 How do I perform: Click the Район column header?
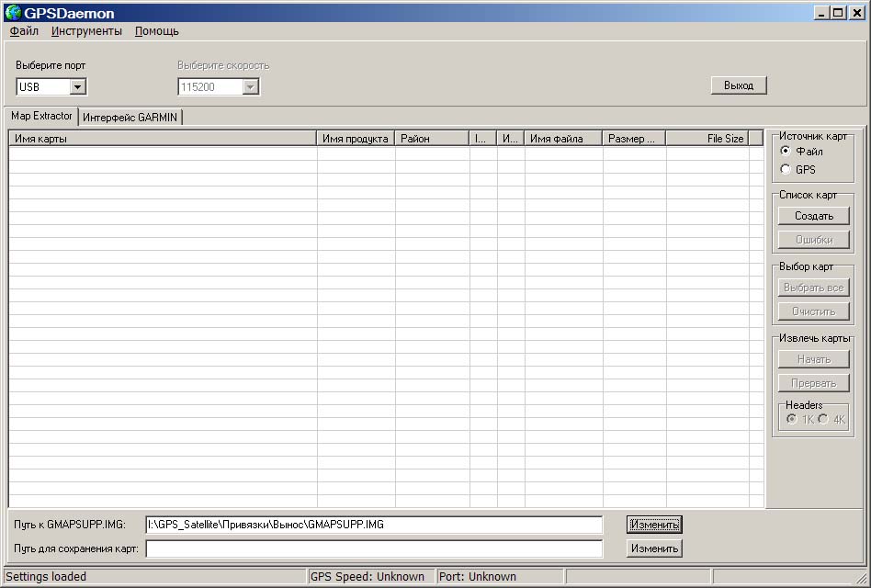click(x=432, y=139)
